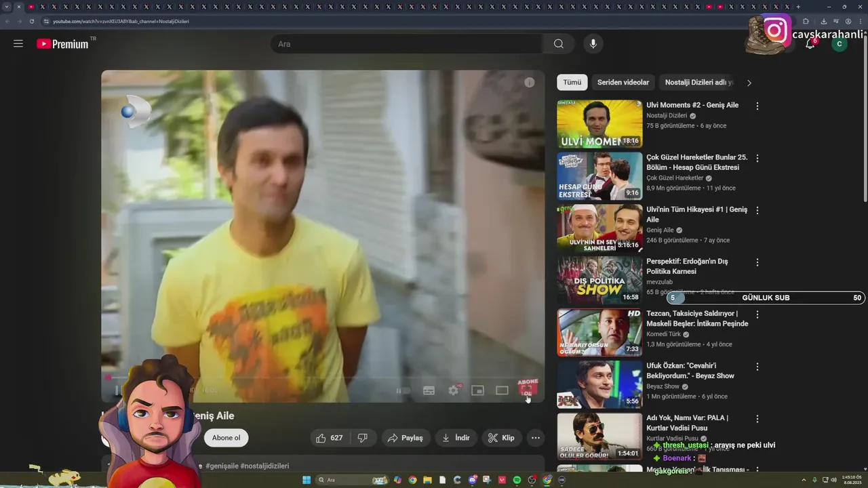Click the Abone ol subscribe button
The height and width of the screenshot is (488, 868).
226,438
